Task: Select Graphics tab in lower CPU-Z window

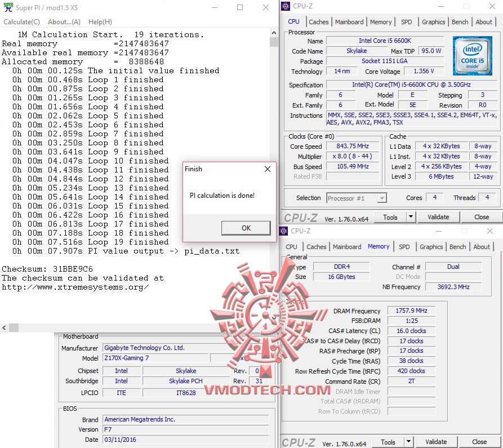Action: tap(431, 247)
